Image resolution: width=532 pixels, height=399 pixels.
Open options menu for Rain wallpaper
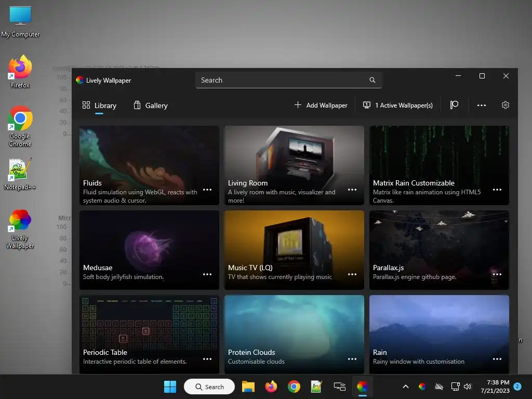coord(497,359)
